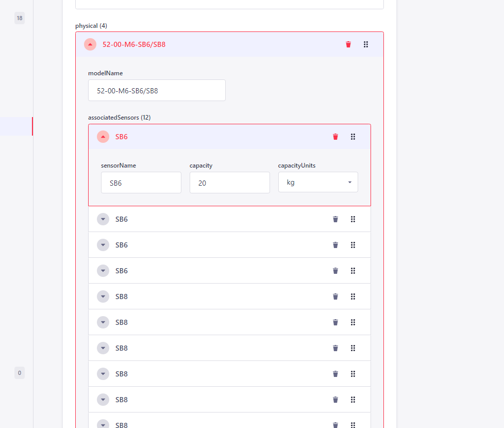Click drag handle on third SB8 row

click(x=353, y=348)
